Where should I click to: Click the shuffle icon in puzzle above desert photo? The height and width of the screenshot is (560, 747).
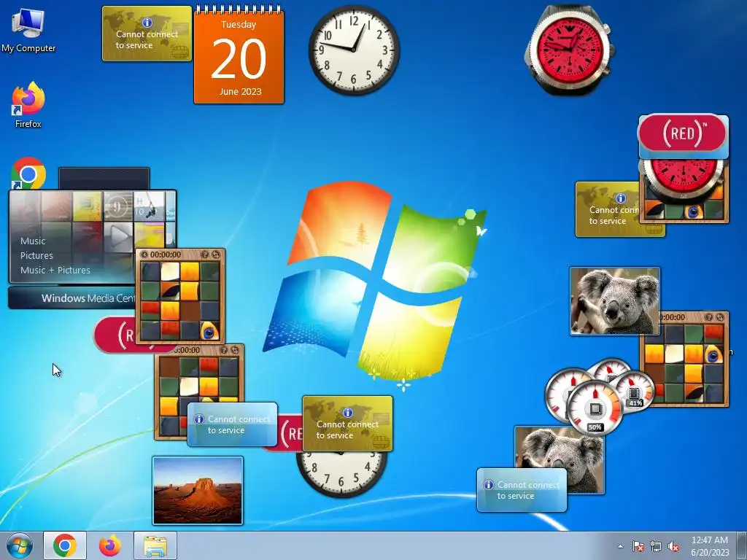[234, 351]
